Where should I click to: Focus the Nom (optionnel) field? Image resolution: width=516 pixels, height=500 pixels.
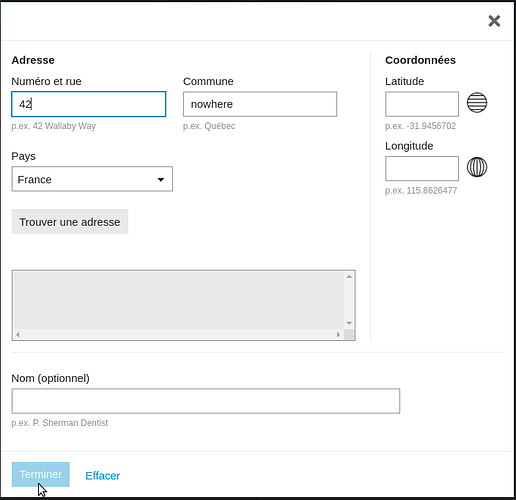[x=206, y=401]
